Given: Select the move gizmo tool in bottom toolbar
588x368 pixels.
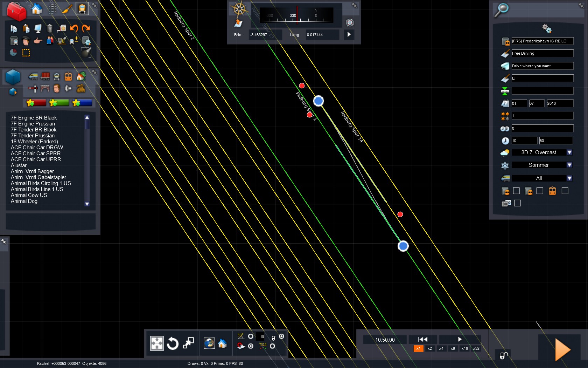Looking at the screenshot, I should click(x=157, y=343).
